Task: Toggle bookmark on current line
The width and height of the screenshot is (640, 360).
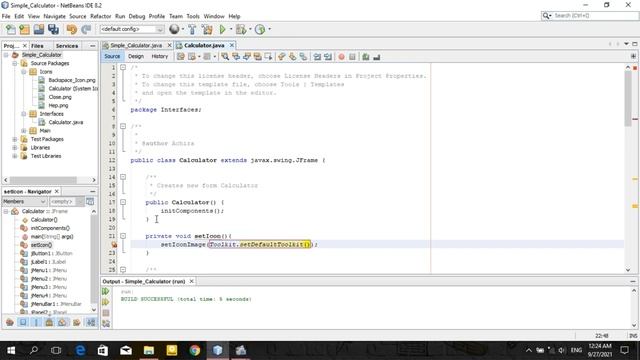Action: 303,57
